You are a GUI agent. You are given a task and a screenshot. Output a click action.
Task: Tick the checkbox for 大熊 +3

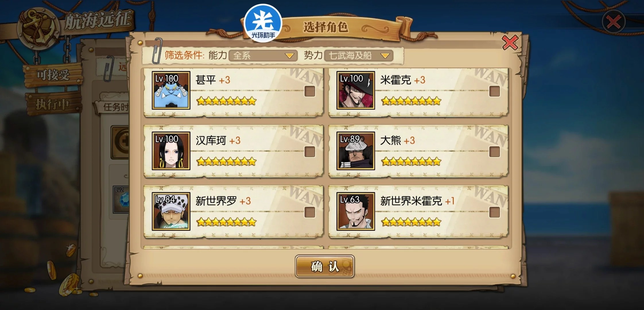(x=494, y=152)
